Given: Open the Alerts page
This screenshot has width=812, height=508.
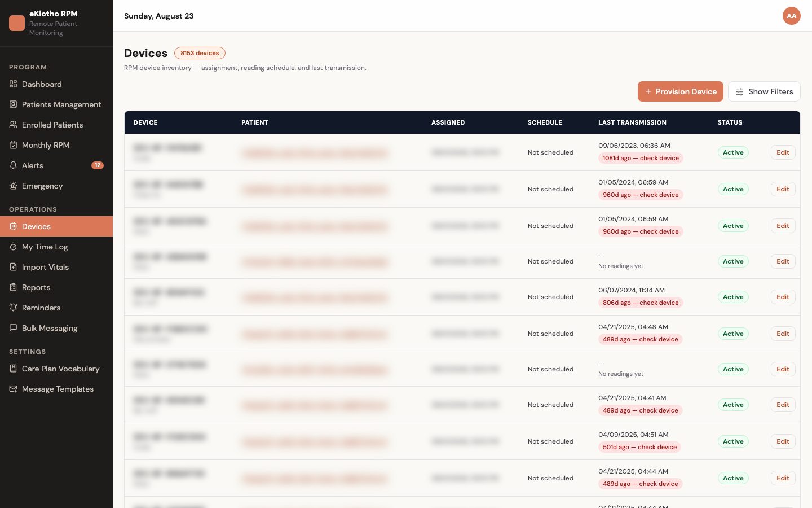Looking at the screenshot, I should 56,165.
